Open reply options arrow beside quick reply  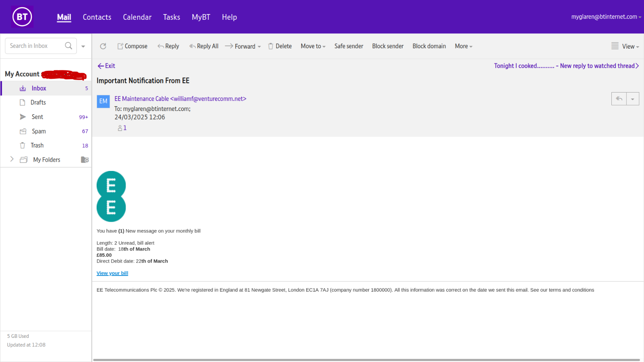633,99
